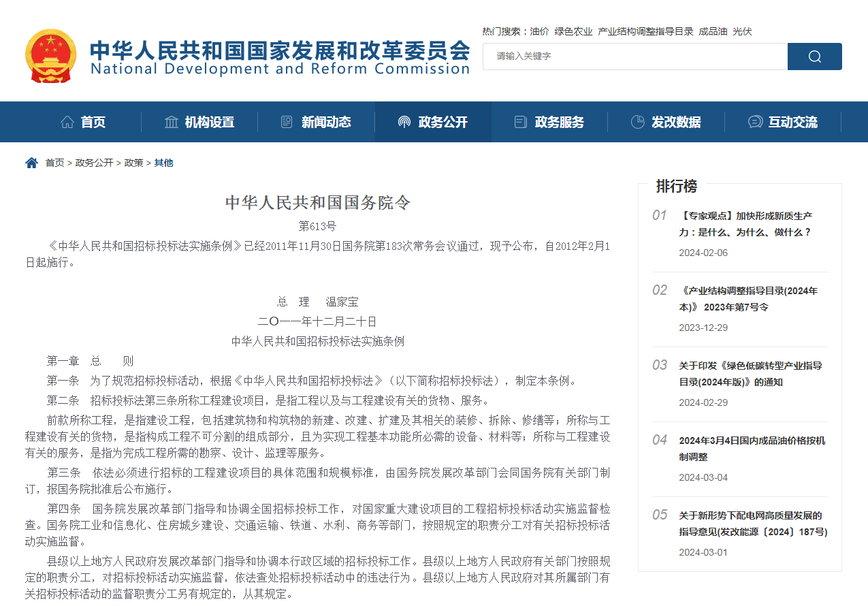Open the 新闻动态 navigation menu item
This screenshot has height=606, width=868.
point(316,122)
